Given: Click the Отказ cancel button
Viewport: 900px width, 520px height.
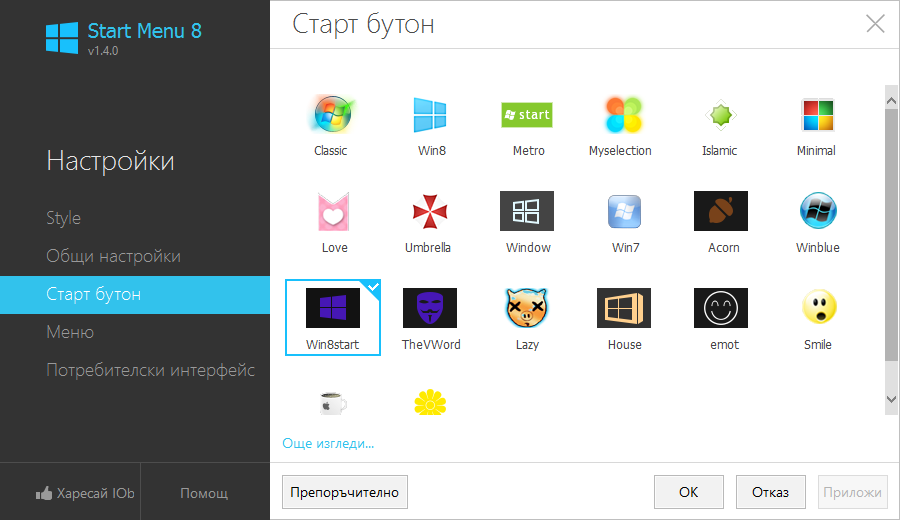Looking at the screenshot, I should tap(771, 492).
